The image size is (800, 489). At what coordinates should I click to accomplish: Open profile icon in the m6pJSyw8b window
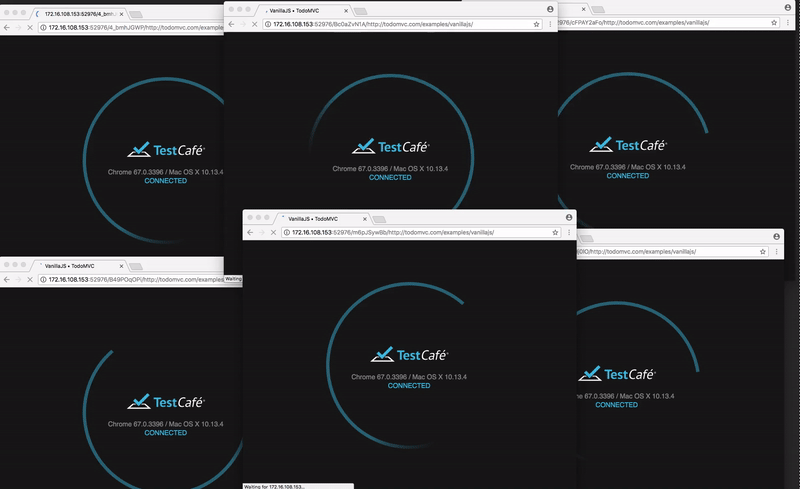569,217
